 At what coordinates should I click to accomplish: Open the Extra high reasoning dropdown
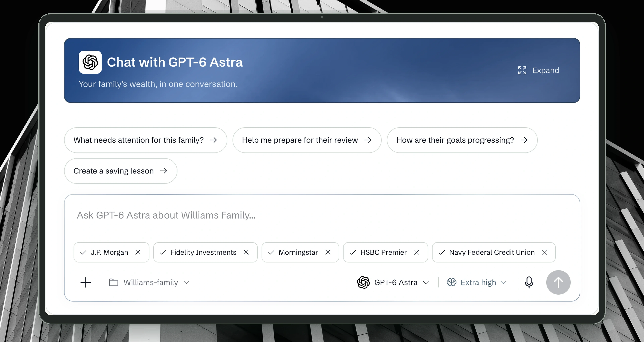tap(476, 282)
